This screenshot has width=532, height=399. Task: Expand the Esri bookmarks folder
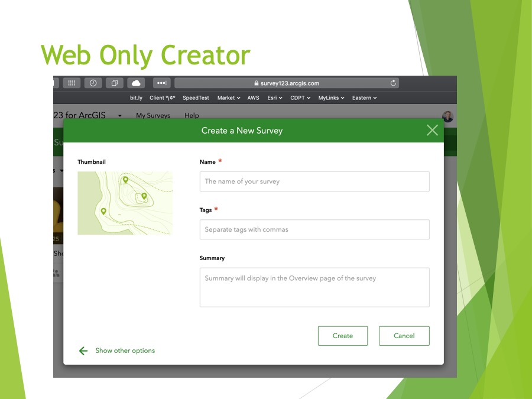[274, 98]
